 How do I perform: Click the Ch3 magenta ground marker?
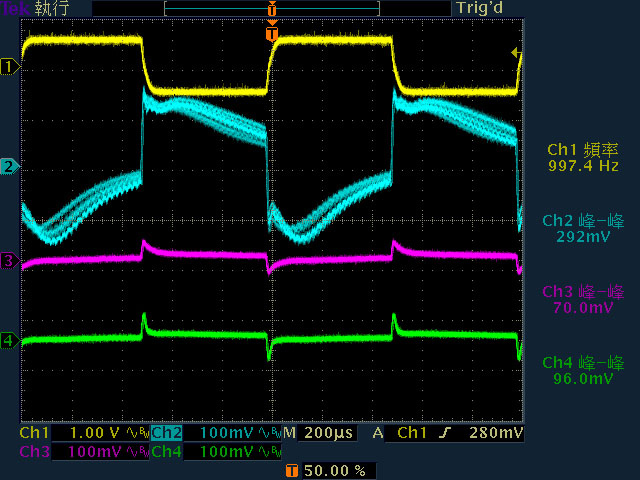[x=10, y=260]
